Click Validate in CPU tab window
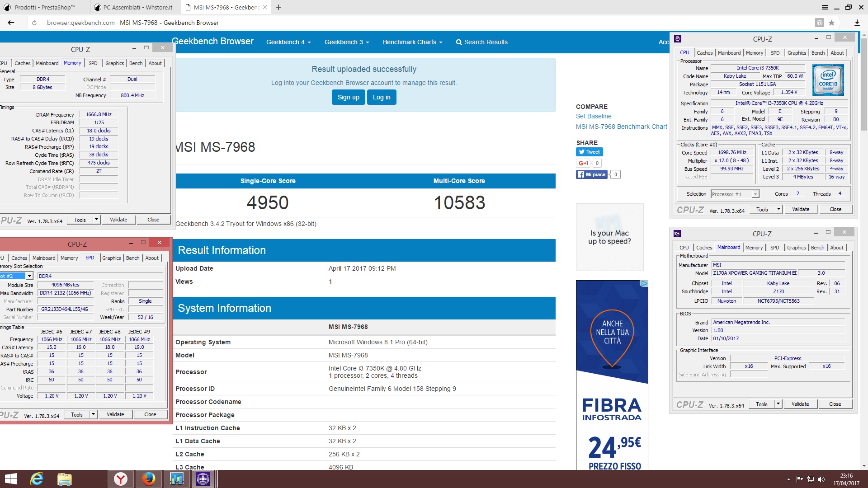This screenshot has width=868, height=488. 801,209
